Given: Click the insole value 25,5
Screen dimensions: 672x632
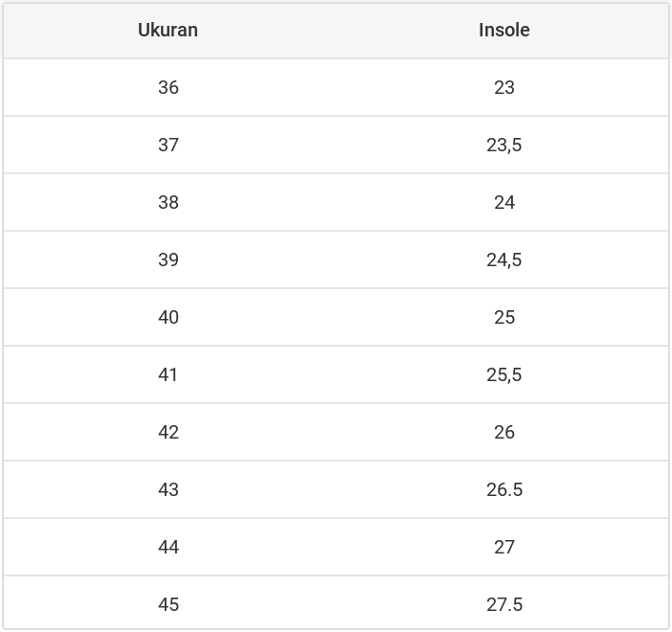Looking at the screenshot, I should point(504,374).
